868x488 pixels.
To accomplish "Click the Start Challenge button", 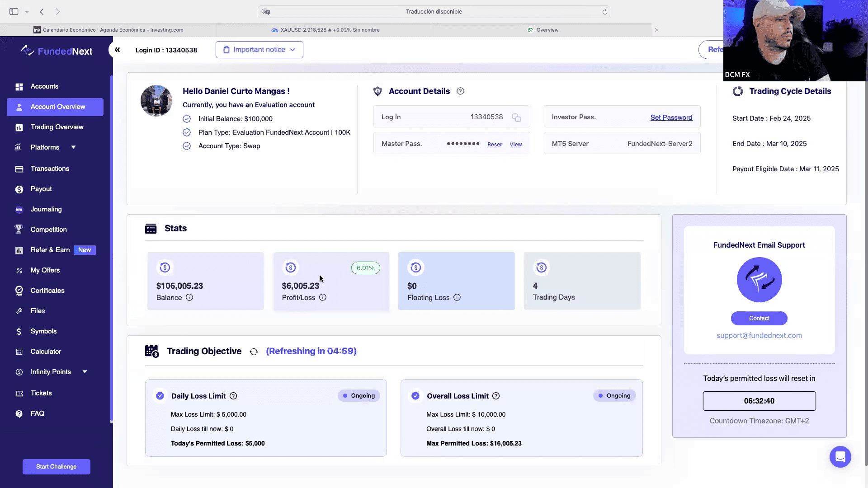I will pos(57,467).
